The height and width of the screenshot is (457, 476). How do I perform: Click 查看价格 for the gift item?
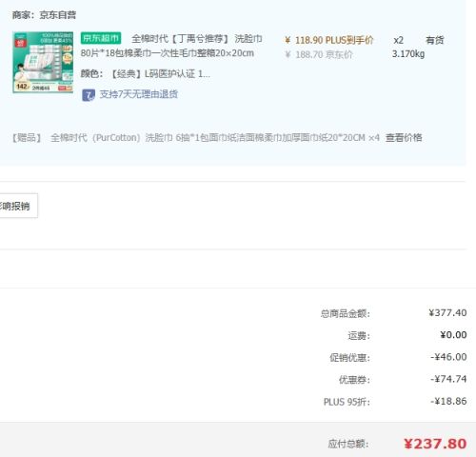tap(404, 137)
